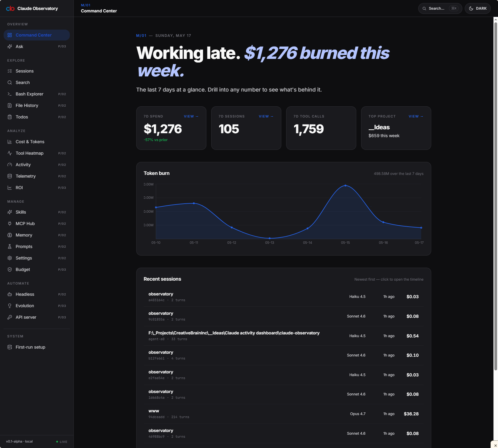The height and width of the screenshot is (448, 498).
Task: Click the Bash Explorer terminal icon
Action: 10,94
